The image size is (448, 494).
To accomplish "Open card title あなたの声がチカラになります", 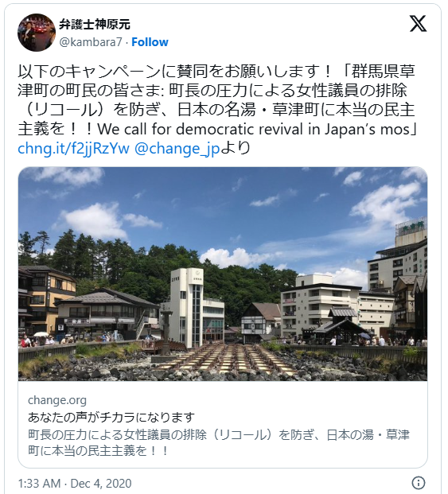I will pyautogui.click(x=111, y=417).
